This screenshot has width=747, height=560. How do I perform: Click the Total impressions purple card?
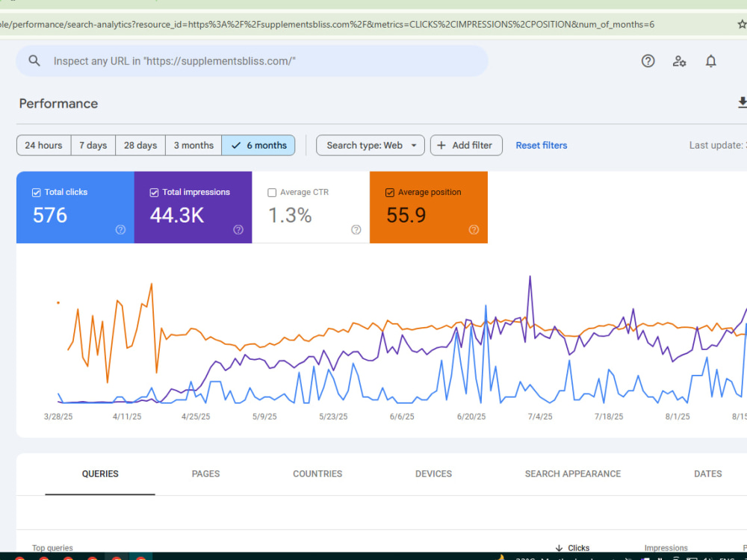(x=193, y=207)
